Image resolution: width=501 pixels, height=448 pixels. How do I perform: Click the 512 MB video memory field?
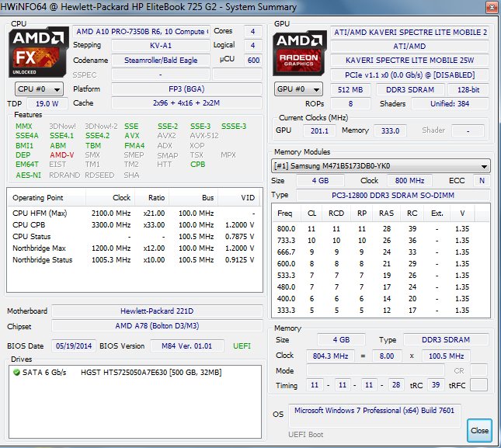[x=350, y=90]
